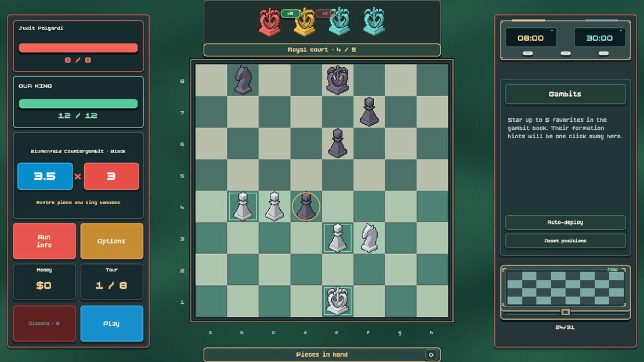Image resolution: width=644 pixels, height=362 pixels.
Task: Click the blue 3.5 score box
Action: (x=45, y=176)
